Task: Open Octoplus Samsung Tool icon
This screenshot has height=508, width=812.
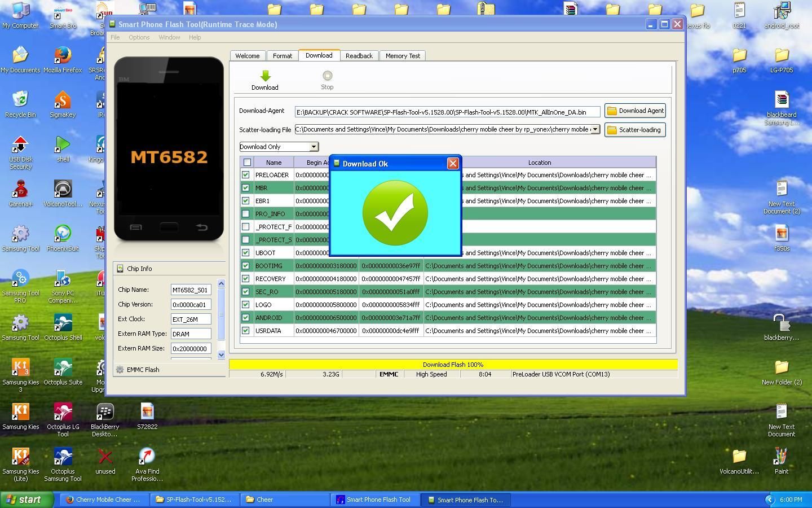Action: (x=63, y=465)
